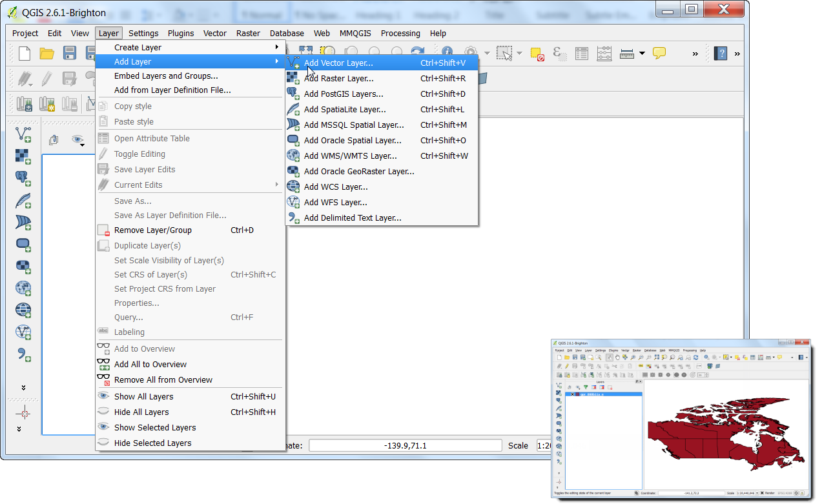Select Add Raster Layer from submenu
Image resolution: width=822 pixels, height=504 pixels.
338,78
